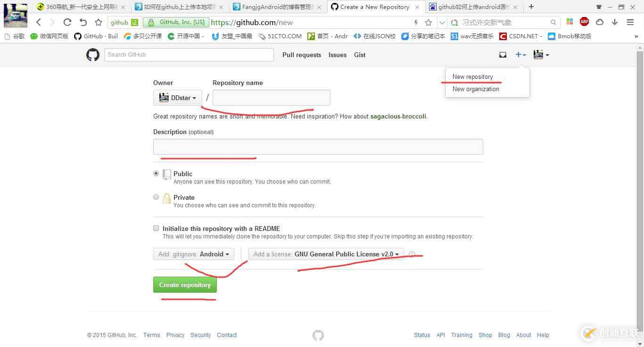This screenshot has width=644, height=347.
Task: Click the undo-close-tab arrow icon
Action: [83, 22]
